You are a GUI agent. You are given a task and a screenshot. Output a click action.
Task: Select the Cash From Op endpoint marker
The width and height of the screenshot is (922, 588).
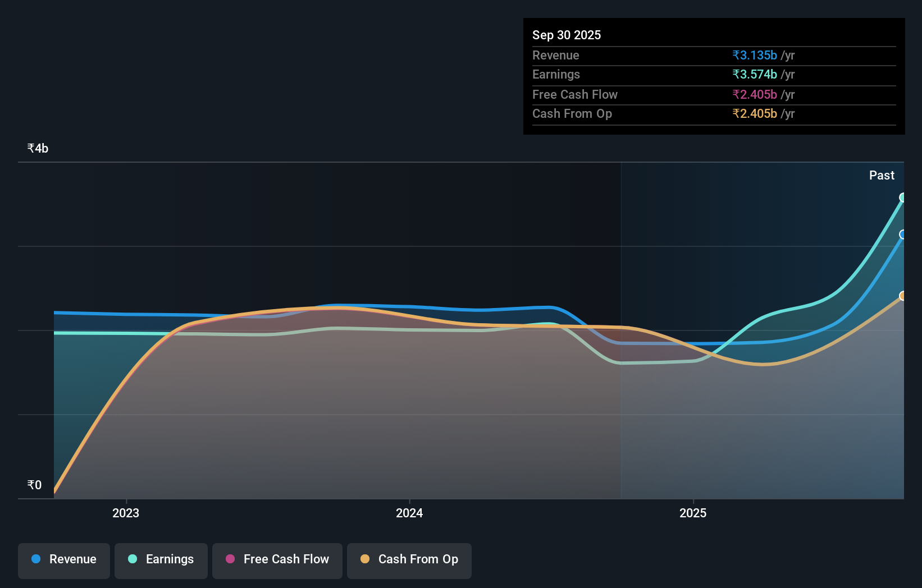coord(903,296)
